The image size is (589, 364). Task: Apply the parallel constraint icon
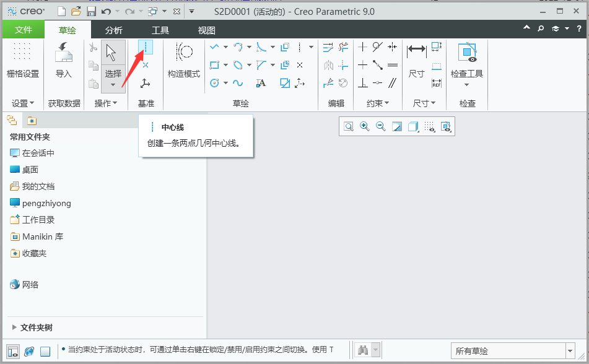pos(393,83)
